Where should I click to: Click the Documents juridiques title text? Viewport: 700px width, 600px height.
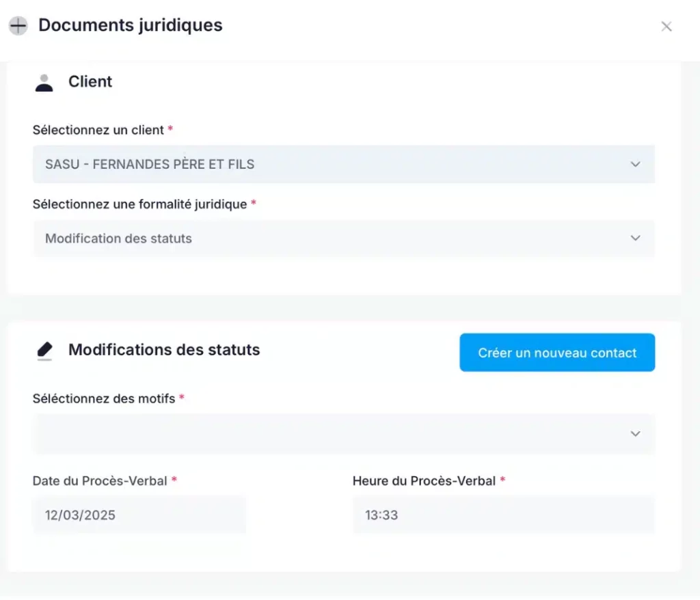130,25
